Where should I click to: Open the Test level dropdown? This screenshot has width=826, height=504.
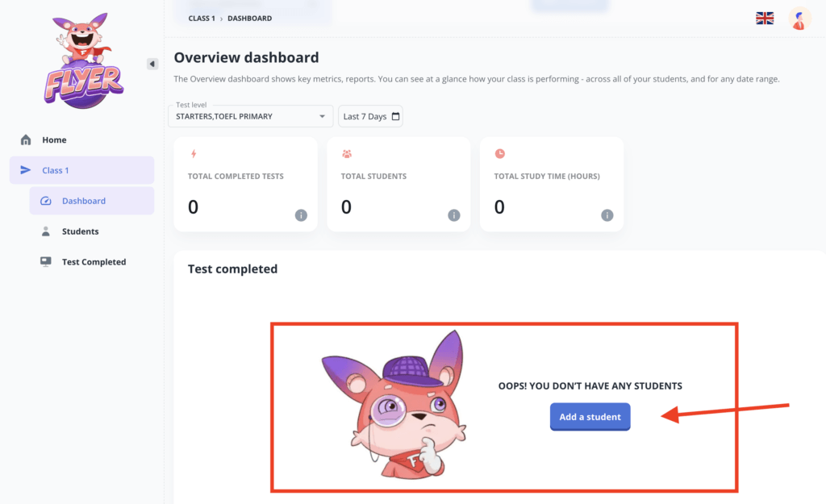[x=251, y=116]
